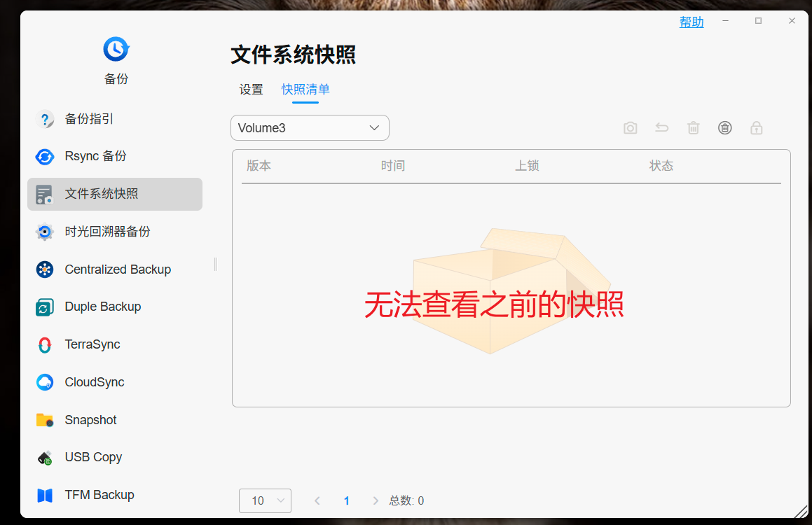Image resolution: width=812 pixels, height=525 pixels.
Task: Click the sidebar collapse handle
Action: click(x=215, y=265)
